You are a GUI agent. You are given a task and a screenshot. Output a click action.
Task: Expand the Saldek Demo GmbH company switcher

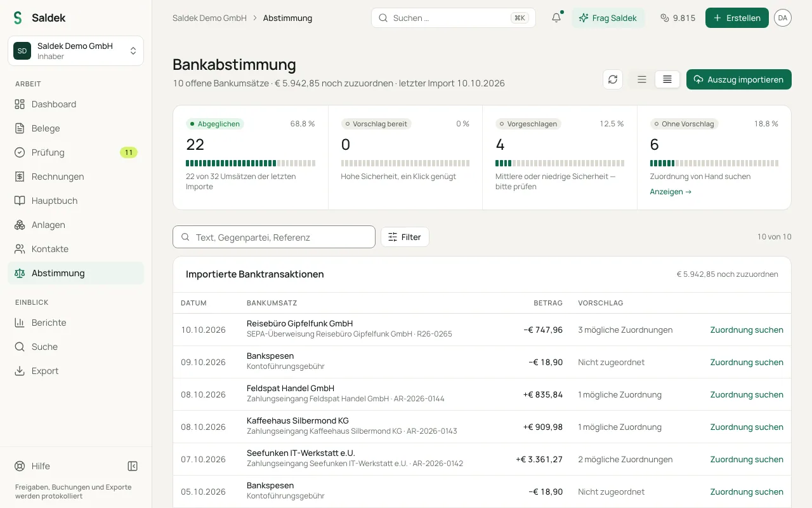point(75,51)
